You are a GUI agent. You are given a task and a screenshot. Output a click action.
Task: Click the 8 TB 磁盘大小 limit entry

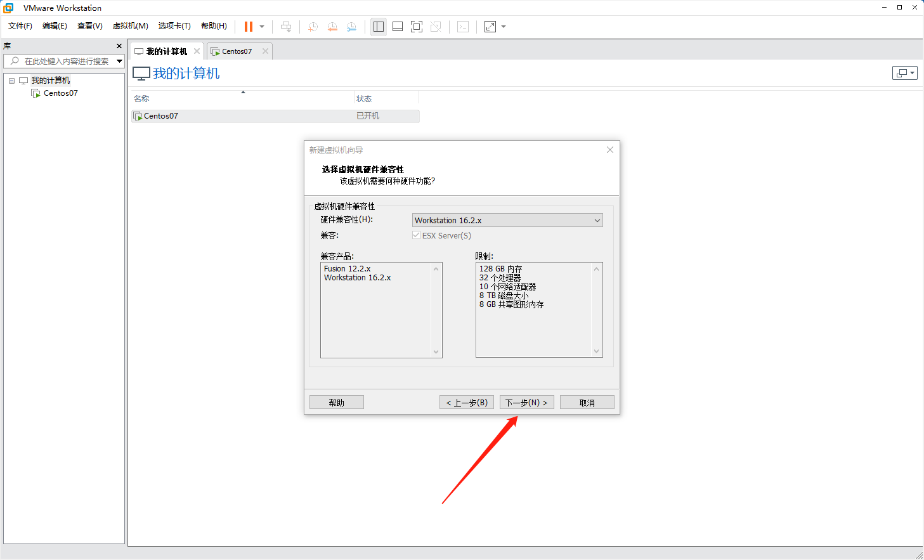pos(504,296)
